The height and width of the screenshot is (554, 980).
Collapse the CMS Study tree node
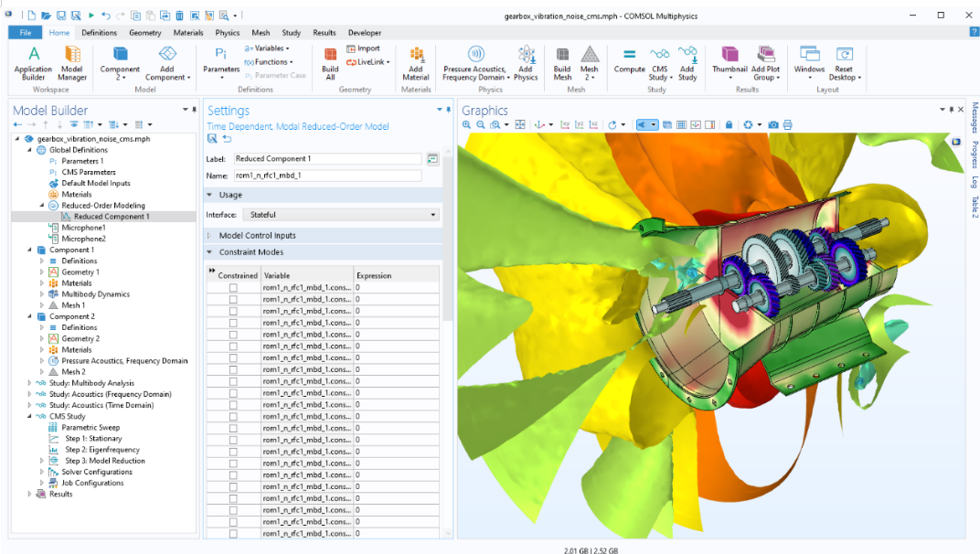click(29, 417)
